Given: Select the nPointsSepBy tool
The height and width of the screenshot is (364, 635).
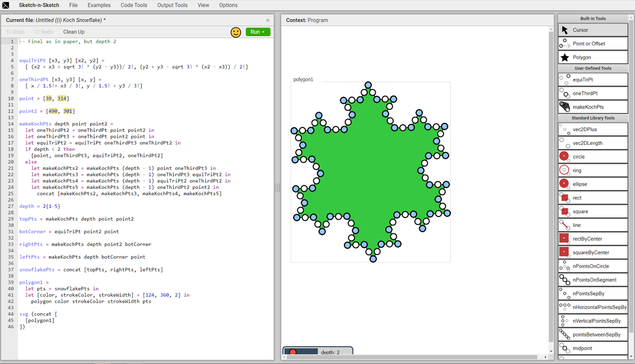Looking at the screenshot, I should (593, 294).
